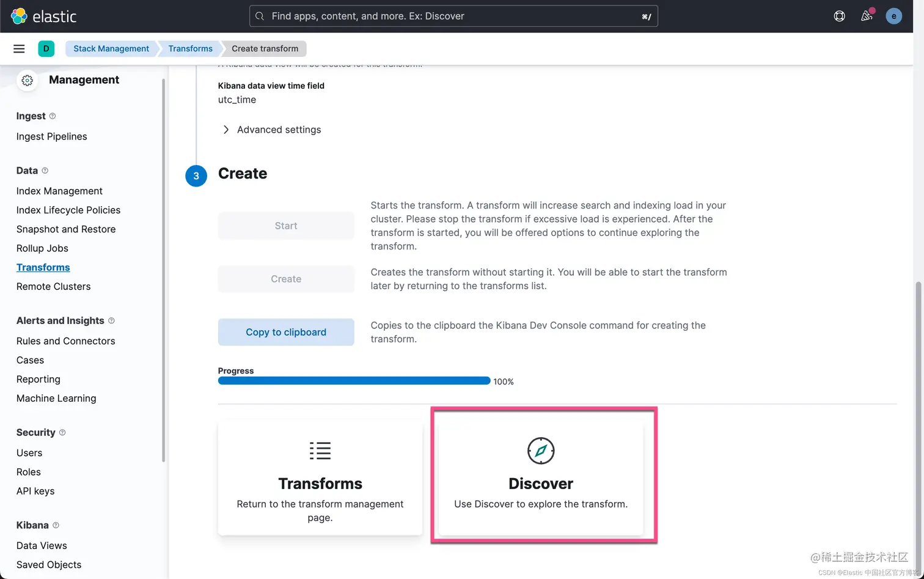Viewport: 924px width, 579px height.
Task: Click the 100% progress label
Action: [x=504, y=382]
